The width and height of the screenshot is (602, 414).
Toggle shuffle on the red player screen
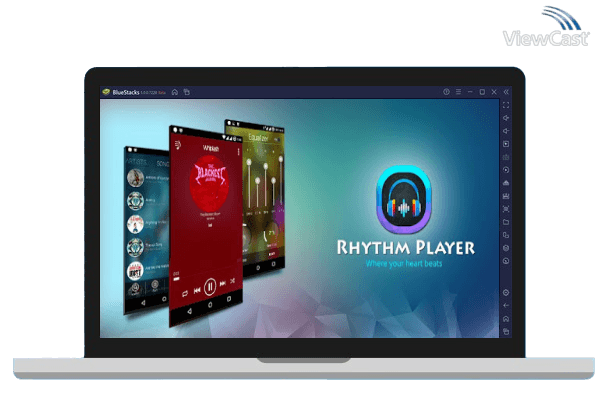tap(233, 281)
